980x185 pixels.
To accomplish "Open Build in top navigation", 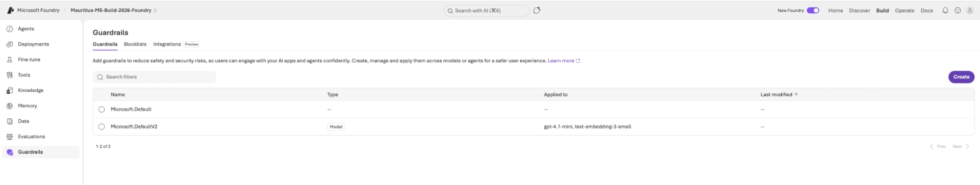I will coord(882,10).
